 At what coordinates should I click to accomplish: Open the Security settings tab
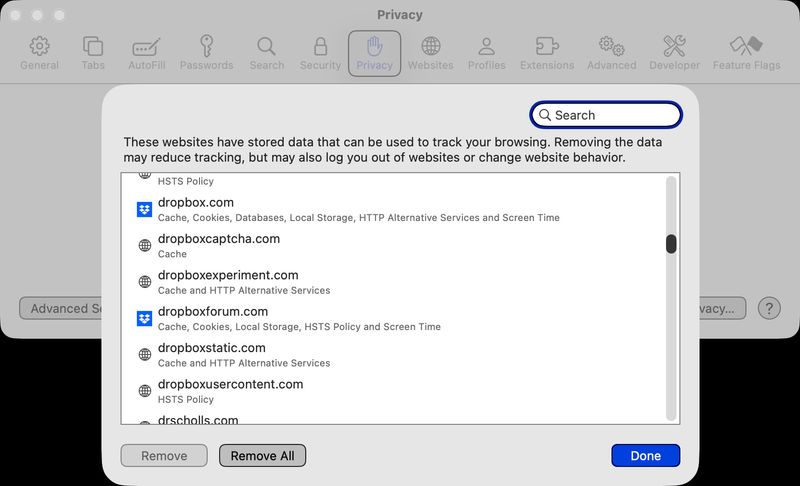(x=320, y=53)
